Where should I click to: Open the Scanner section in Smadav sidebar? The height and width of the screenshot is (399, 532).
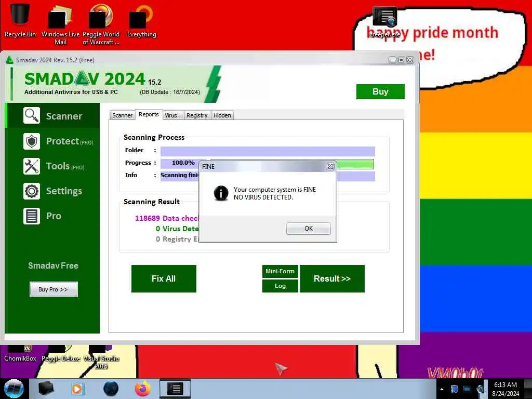tap(53, 116)
